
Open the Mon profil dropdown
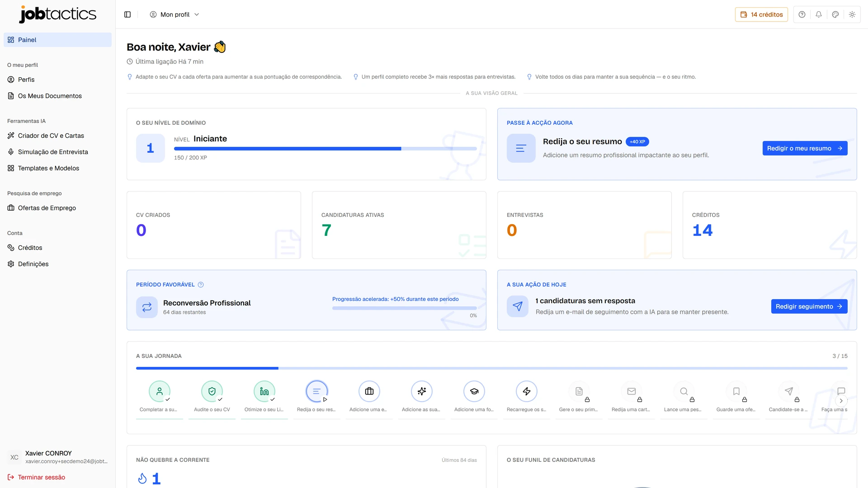tap(175, 14)
